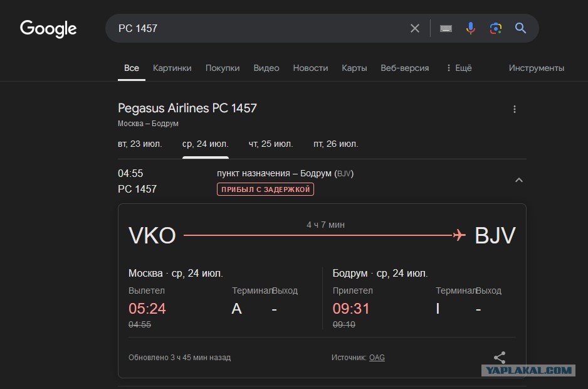
Task: Open the Новости tab
Action: pos(310,68)
